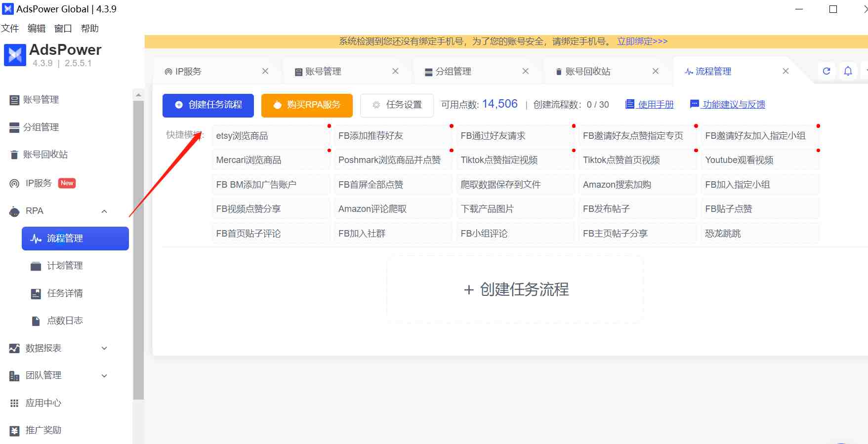Screen dimensions: 868x444
Task: Close the 分组管理 tab
Action: 526,71
